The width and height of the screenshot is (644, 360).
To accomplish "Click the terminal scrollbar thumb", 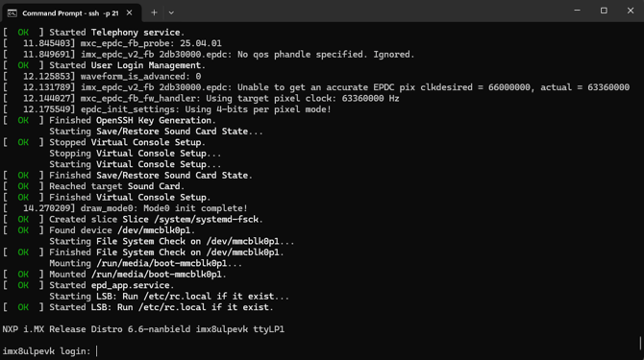I will (640, 343).
